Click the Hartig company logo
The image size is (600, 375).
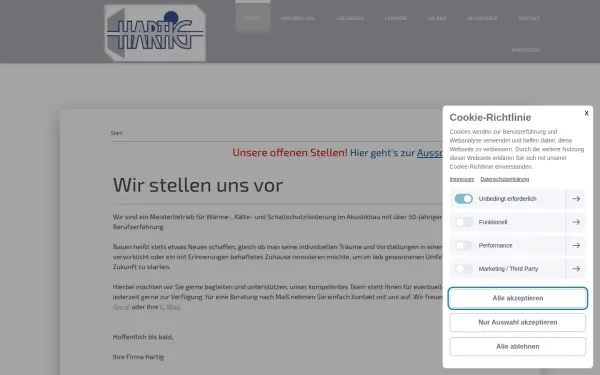click(155, 33)
